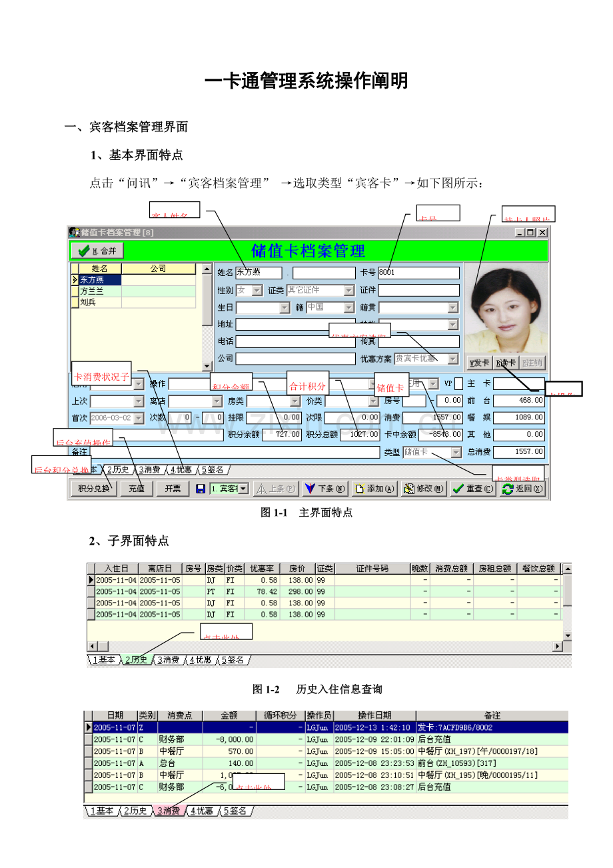Select 4优惠 tab in Figure 1-2 panel
The height and width of the screenshot is (868, 613).
tap(201, 660)
